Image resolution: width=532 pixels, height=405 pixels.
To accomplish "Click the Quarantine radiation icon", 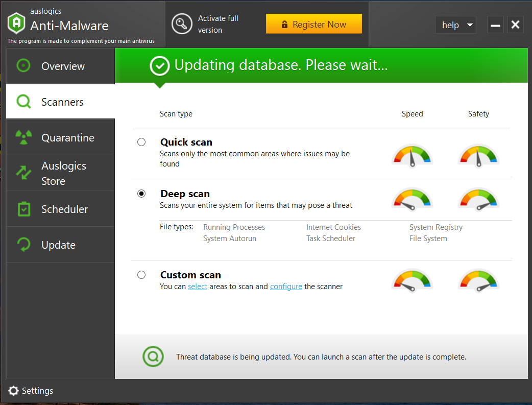I will pyautogui.click(x=24, y=137).
